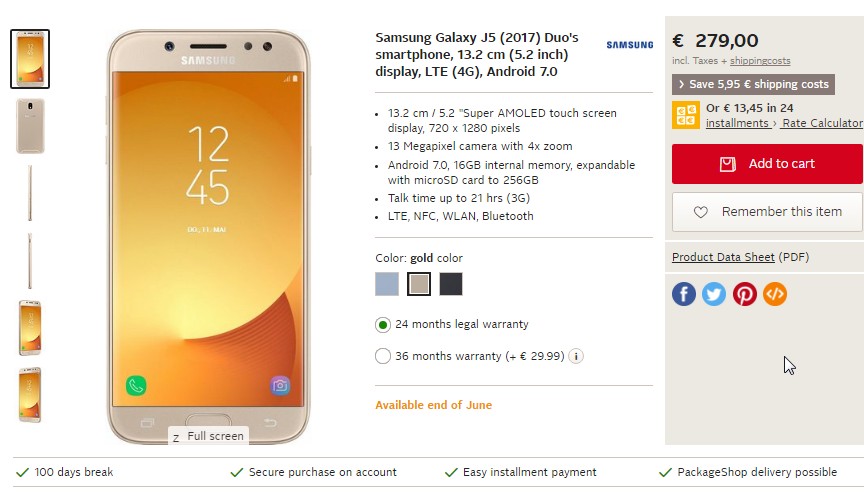Open the shippingcosts link under price
Viewport: 864px width, 496px height.
tap(760, 61)
